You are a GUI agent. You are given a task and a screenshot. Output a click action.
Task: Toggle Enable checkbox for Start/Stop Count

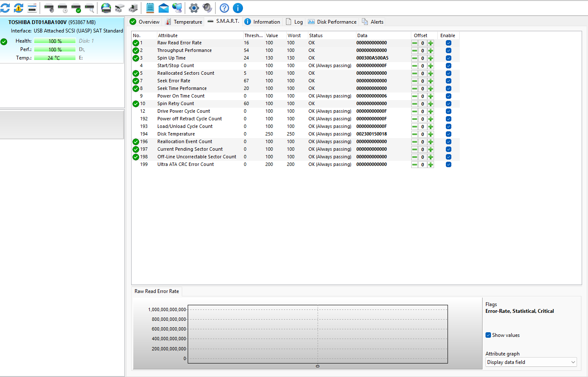point(448,66)
